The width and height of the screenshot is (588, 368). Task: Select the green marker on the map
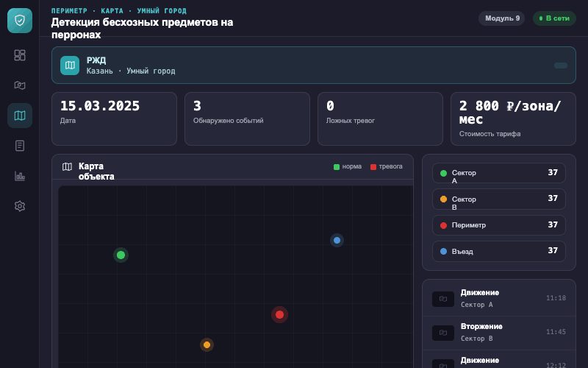[121, 255]
